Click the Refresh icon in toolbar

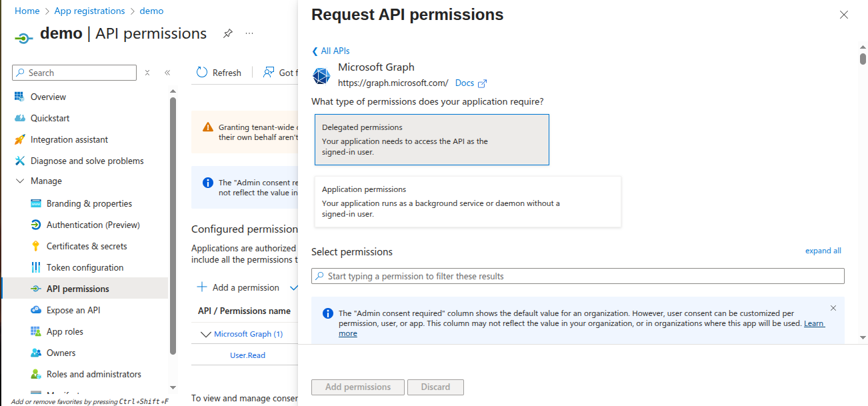pos(202,73)
